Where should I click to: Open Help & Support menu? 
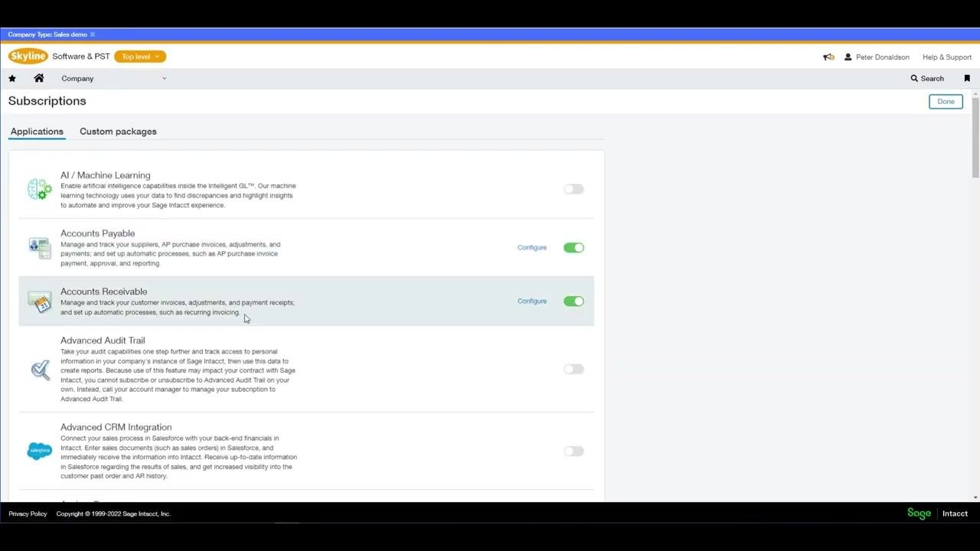pos(947,57)
